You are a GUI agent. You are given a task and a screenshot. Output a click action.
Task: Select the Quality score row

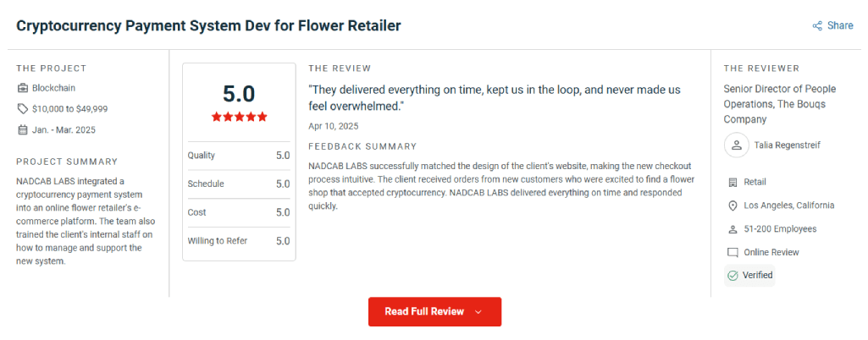click(239, 156)
